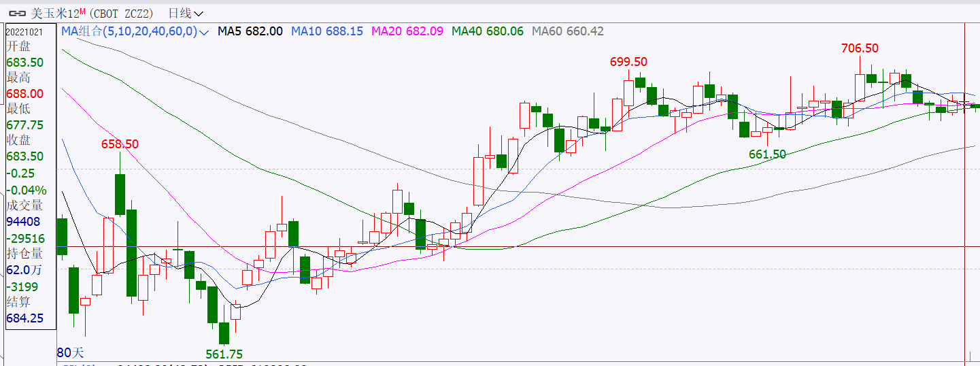This screenshot has width=980, height=366.
Task: Click the 706.50 high label on chart
Action: pos(860,48)
